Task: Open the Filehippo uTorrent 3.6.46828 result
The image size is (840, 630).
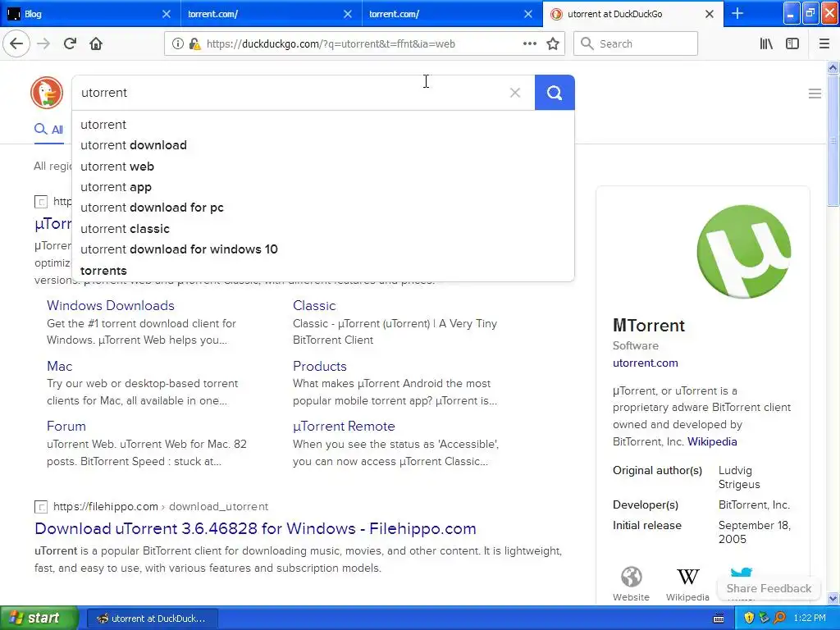Action: 255,529
